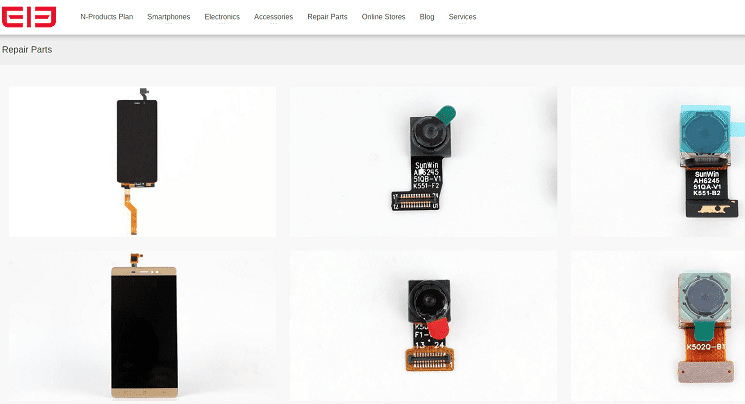Image resolution: width=745 pixels, height=404 pixels.
Task: Expand the Services dropdown menu
Action: tap(462, 17)
